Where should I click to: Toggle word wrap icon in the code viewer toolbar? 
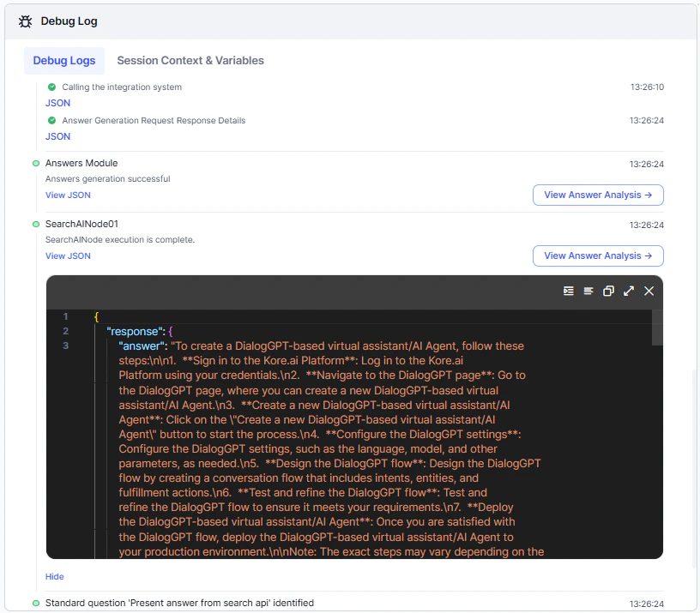click(588, 291)
